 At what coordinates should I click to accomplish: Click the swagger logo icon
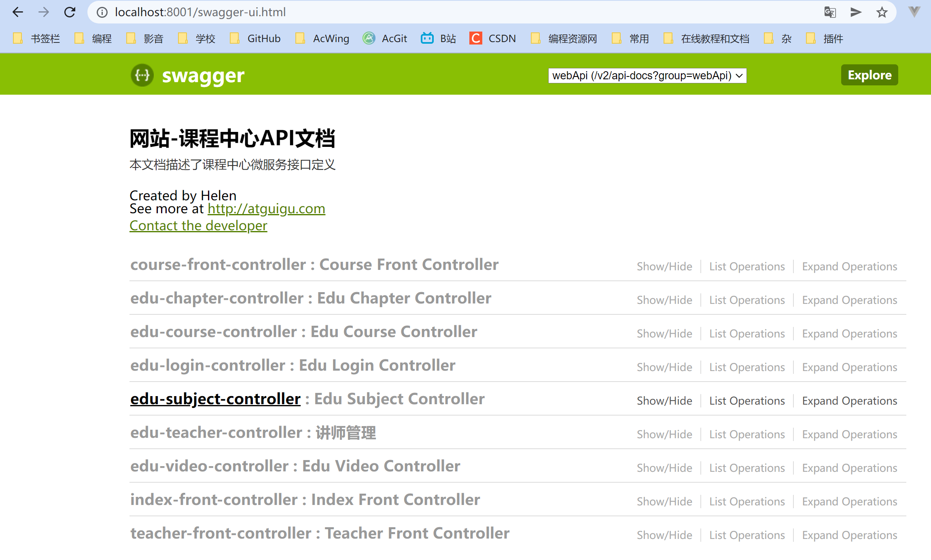[142, 75]
